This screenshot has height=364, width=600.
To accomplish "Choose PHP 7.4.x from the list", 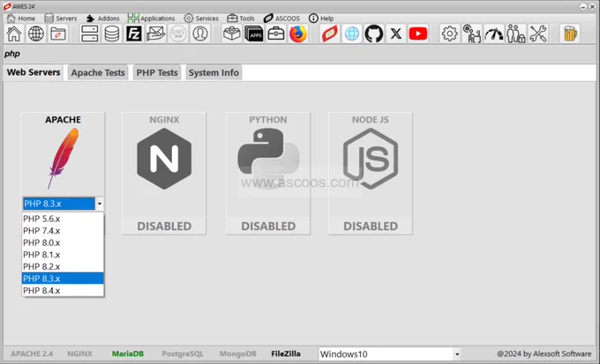I will click(63, 231).
